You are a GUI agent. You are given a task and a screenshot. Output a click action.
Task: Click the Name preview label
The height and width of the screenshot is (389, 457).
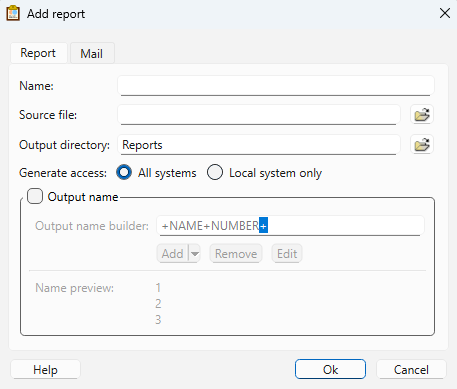[74, 288]
